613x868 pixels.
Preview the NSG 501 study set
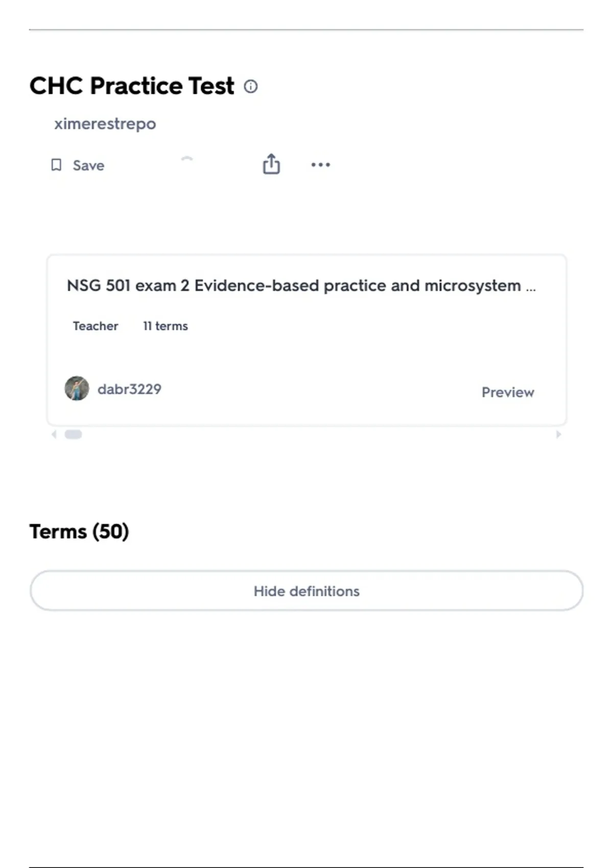click(x=508, y=392)
